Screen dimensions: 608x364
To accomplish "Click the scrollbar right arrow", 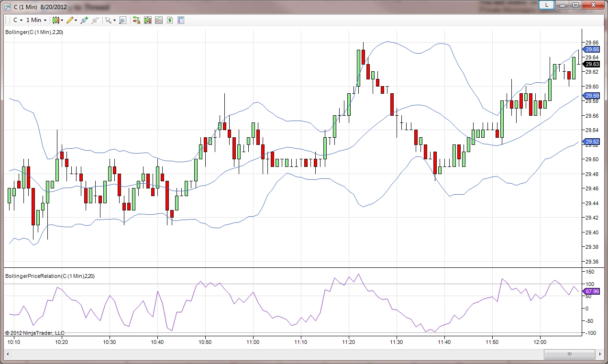I will coord(599,354).
